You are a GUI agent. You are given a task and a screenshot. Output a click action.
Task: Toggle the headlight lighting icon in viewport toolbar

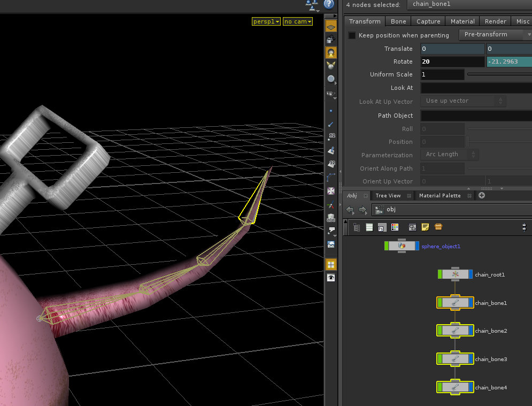(x=331, y=52)
